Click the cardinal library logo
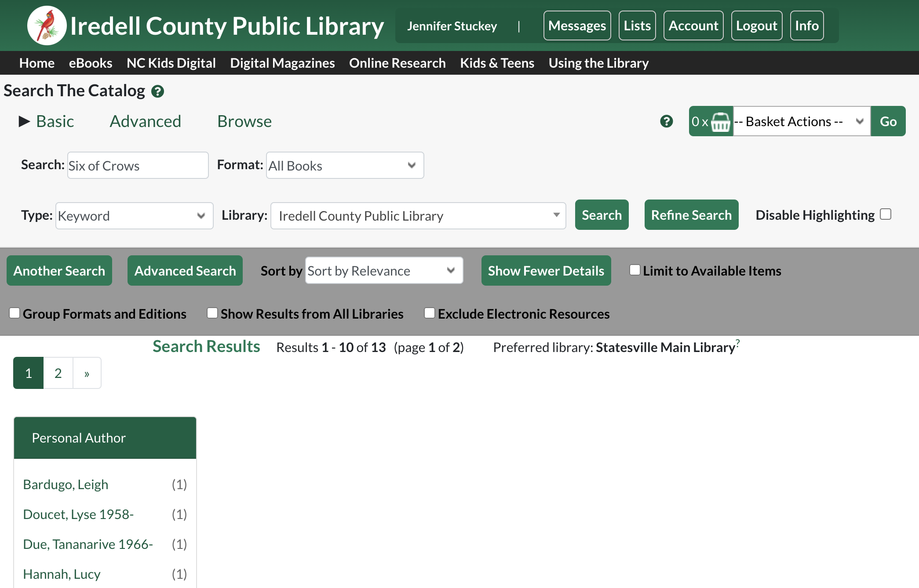Viewport: 919px width, 588px height. [x=47, y=25]
